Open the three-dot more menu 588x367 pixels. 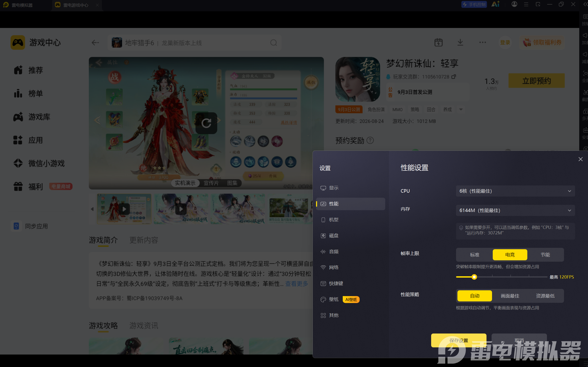482,42
